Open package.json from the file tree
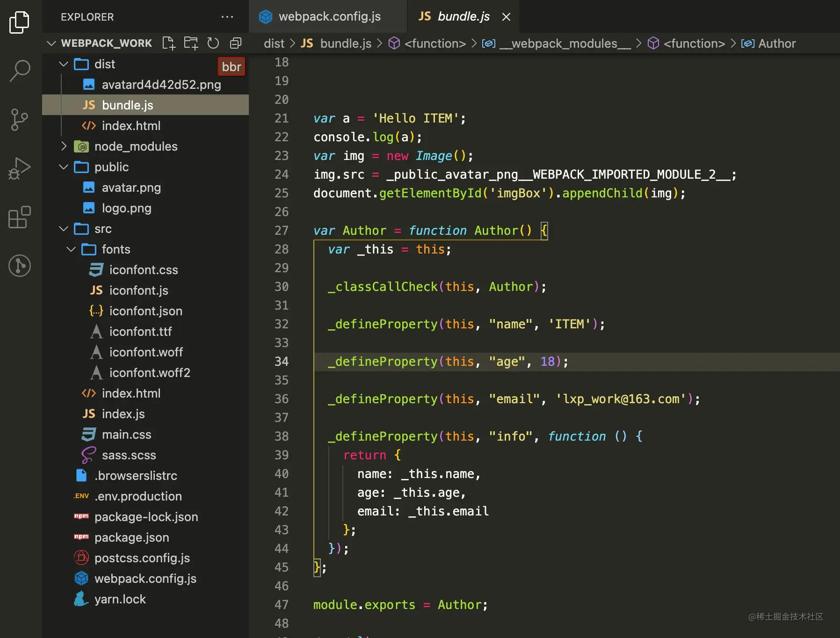 (x=131, y=537)
